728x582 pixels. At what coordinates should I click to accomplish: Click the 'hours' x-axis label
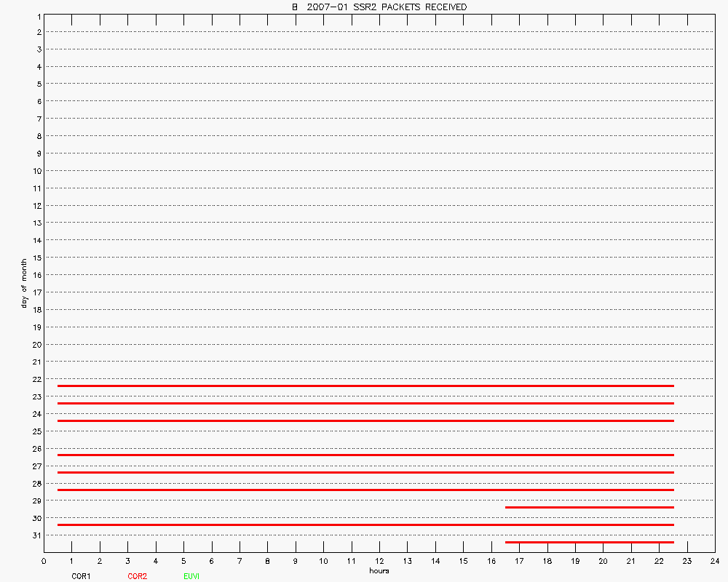[379, 571]
